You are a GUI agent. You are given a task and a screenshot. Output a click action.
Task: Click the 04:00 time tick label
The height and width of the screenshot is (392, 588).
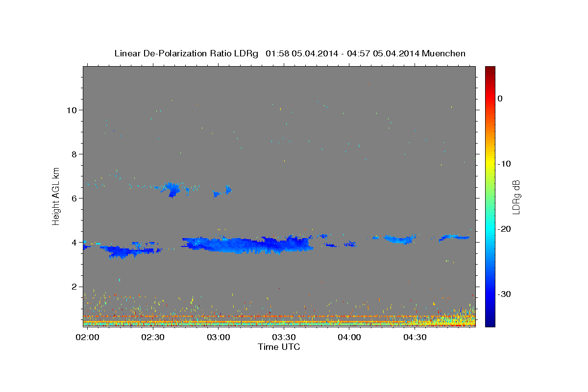point(349,338)
